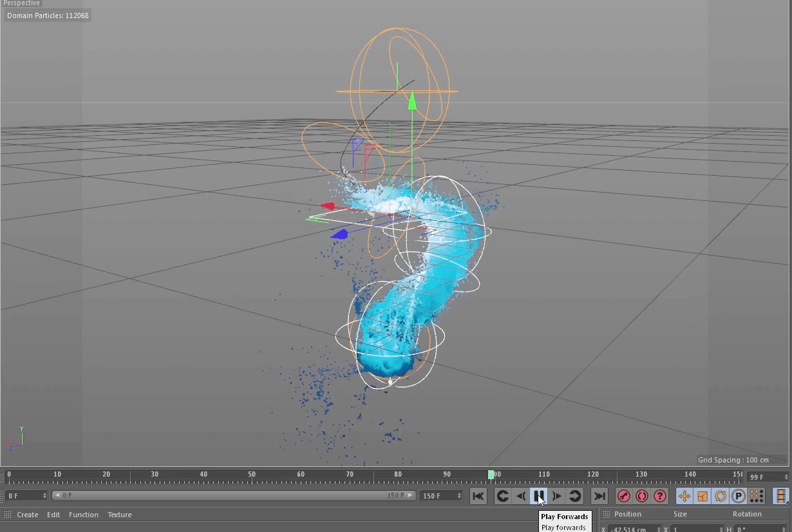Step back to the previous frame

pyautogui.click(x=521, y=496)
